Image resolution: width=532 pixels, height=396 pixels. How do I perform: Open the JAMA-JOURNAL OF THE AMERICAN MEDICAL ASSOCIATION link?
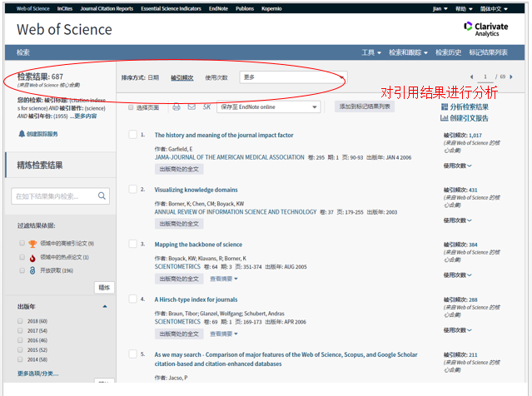tap(230, 157)
